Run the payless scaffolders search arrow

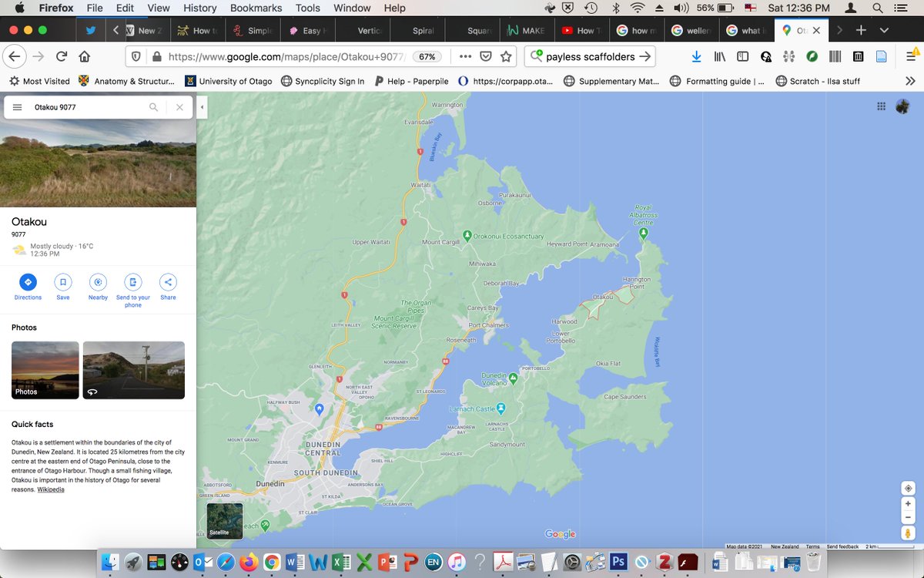click(644, 56)
